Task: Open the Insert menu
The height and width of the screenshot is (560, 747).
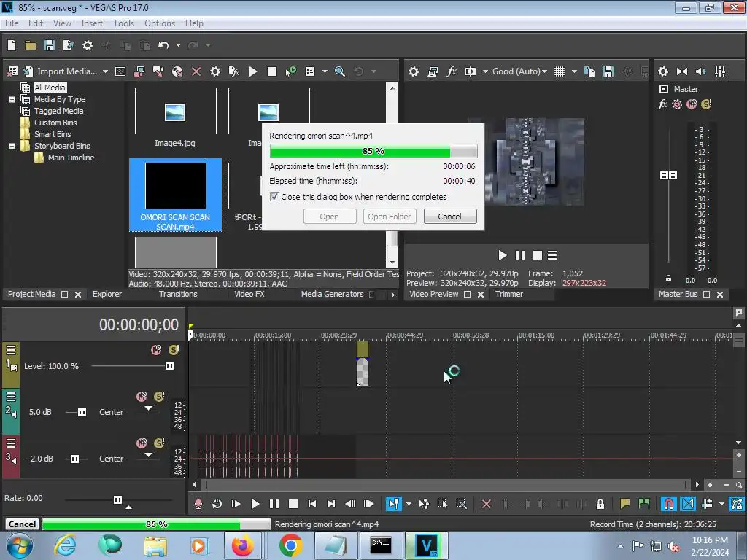Action: coord(92,23)
